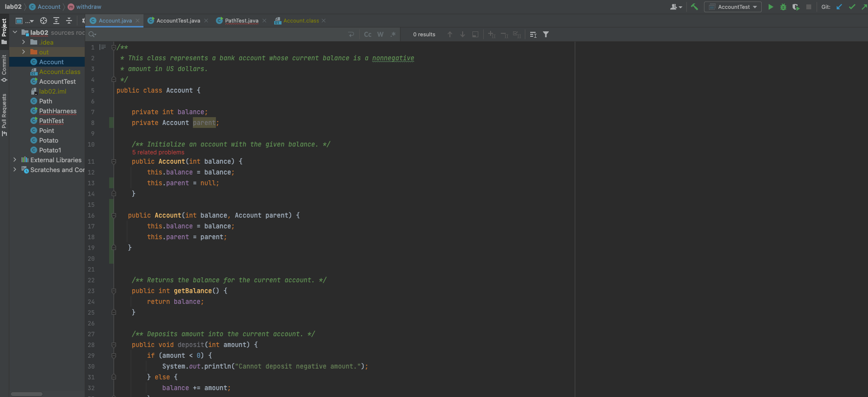The image size is (868, 397).
Task: Click the '5 related problems' hint
Action: [158, 152]
